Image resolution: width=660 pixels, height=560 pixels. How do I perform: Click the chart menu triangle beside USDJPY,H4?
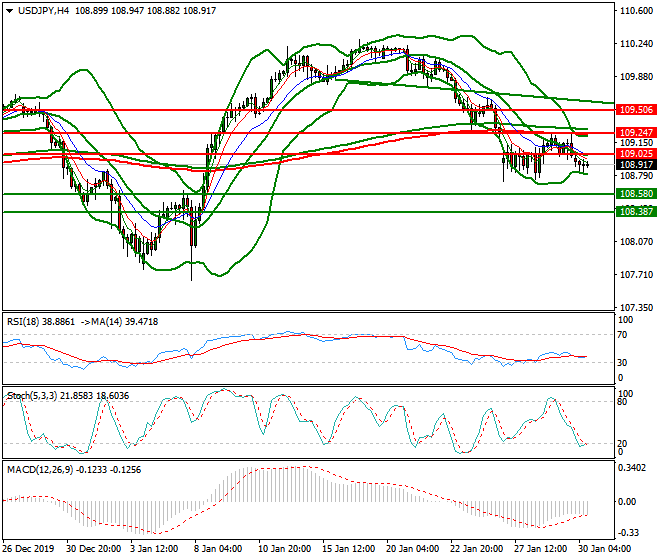(x=9, y=11)
